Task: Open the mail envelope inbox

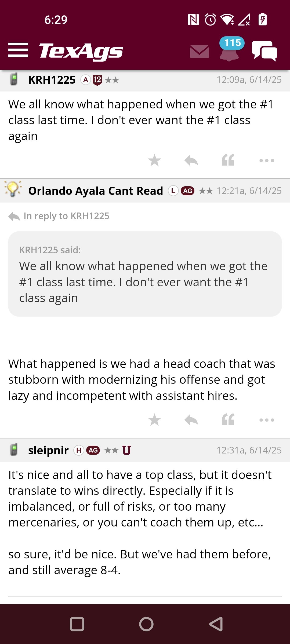Action: 199,51
